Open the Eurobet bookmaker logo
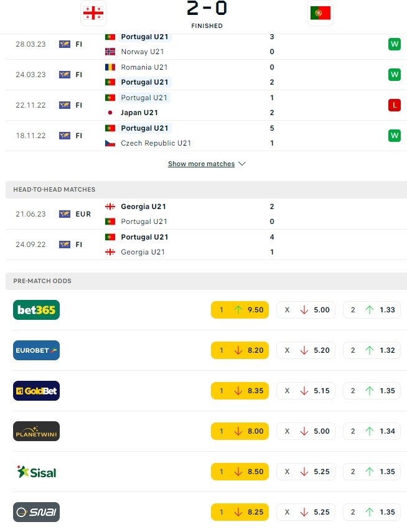This screenshot has height=532, width=407. [36, 350]
